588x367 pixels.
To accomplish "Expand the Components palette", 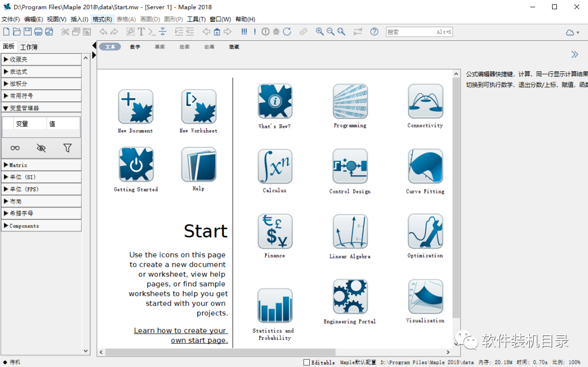I will click(41, 225).
